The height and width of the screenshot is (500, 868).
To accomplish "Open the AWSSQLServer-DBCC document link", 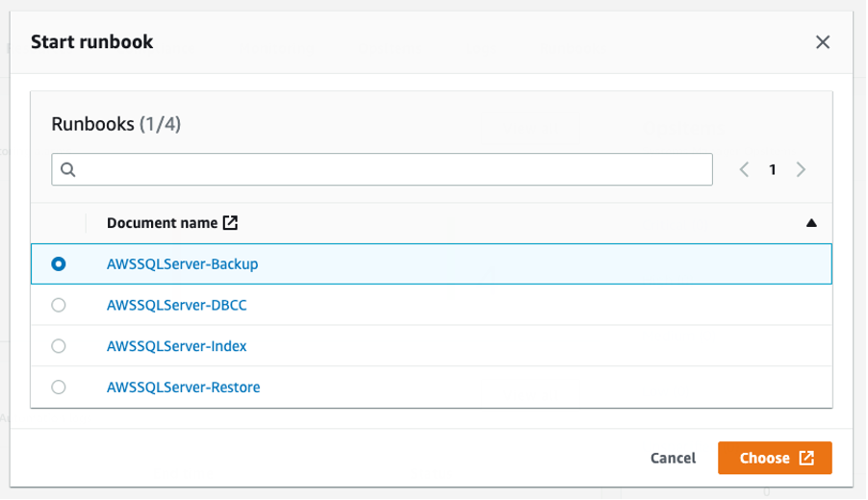I will (x=177, y=305).
